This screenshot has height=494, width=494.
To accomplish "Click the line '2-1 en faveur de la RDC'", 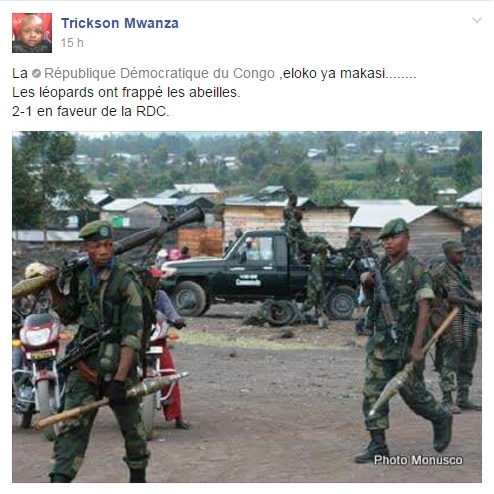I will coord(91,111).
